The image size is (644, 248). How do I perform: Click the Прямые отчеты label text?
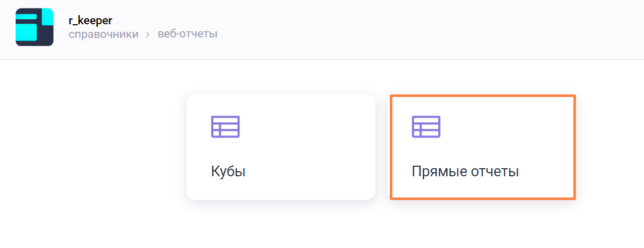pyautogui.click(x=465, y=172)
